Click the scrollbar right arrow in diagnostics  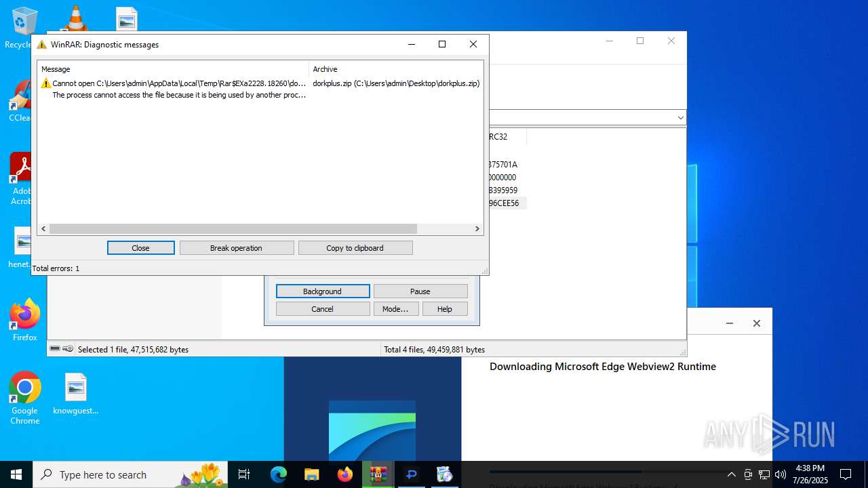point(477,229)
